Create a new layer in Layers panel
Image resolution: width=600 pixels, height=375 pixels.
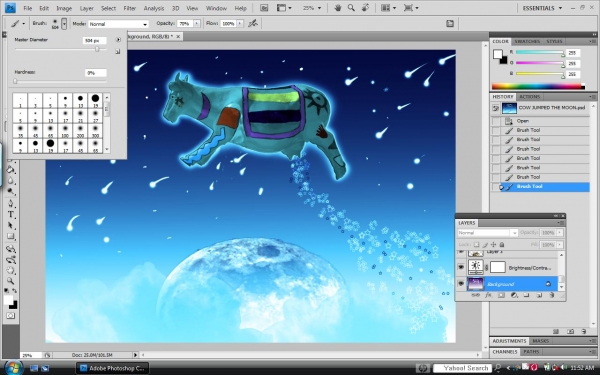[x=539, y=295]
